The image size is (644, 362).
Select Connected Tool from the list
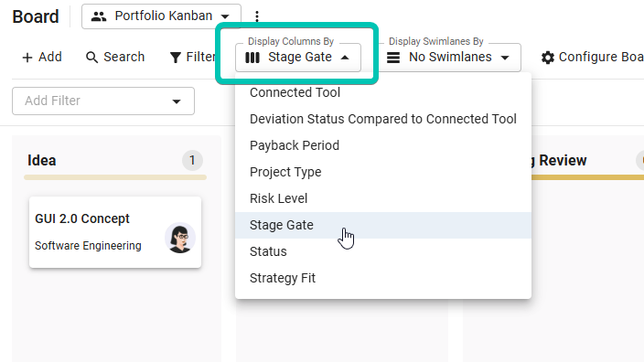pyautogui.click(x=383, y=92)
